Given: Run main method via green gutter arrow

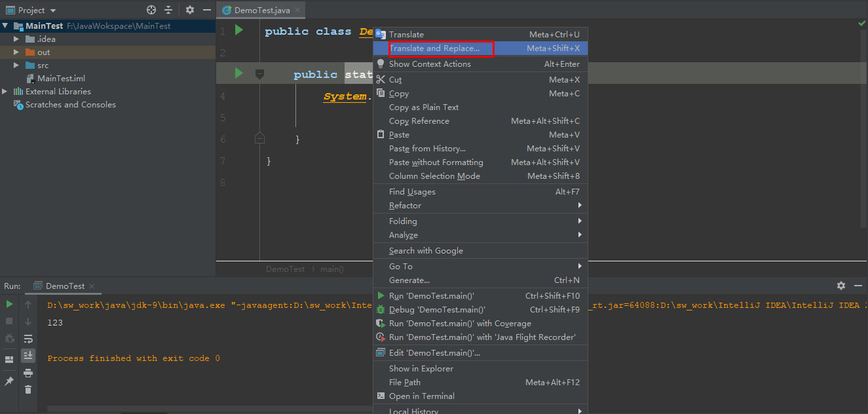Looking at the screenshot, I should click(x=238, y=73).
